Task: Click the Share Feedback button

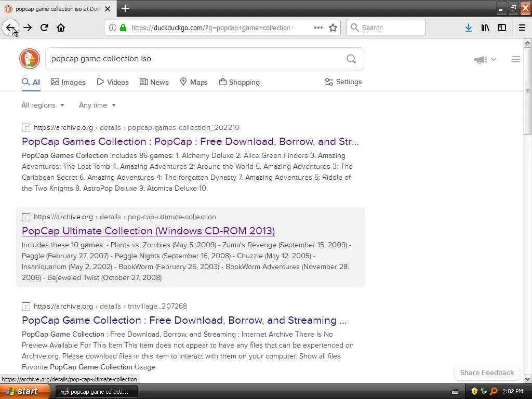Action: 487,373
